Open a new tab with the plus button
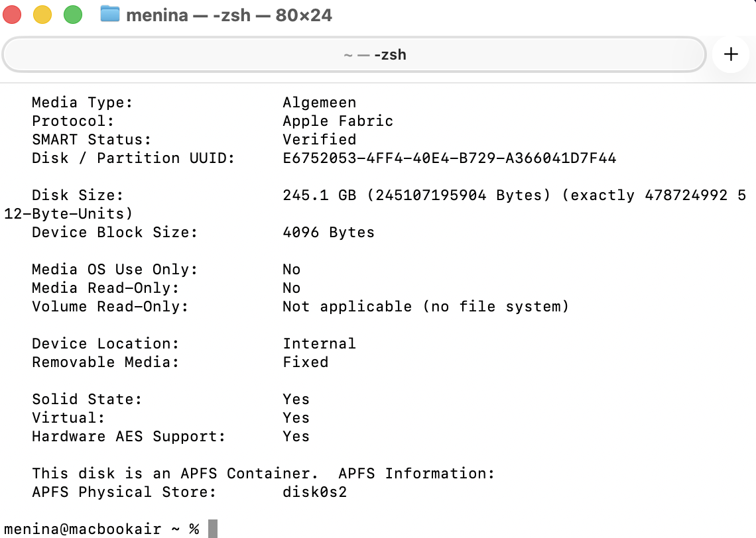Screen dimensions: 756x538 pyautogui.click(x=731, y=54)
